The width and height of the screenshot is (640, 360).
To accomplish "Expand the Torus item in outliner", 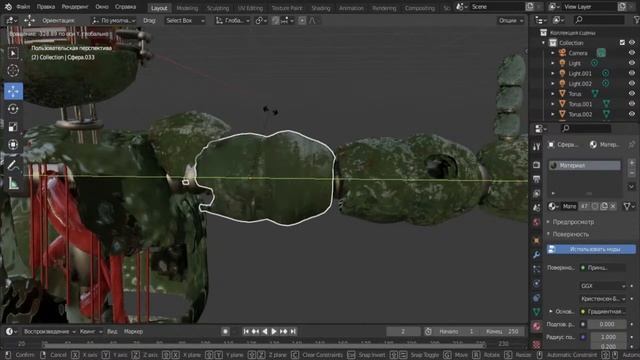I will point(553,94).
